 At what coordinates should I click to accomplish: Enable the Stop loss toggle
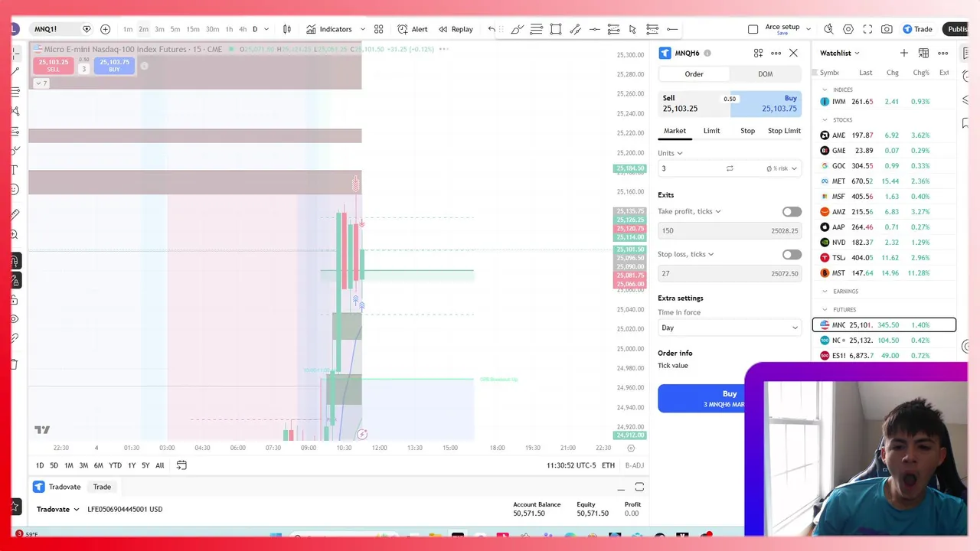(x=792, y=254)
